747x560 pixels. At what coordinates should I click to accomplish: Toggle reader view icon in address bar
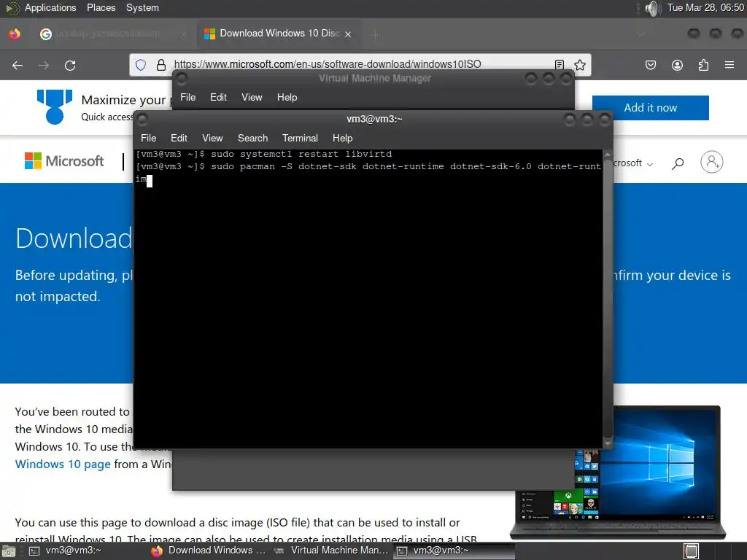click(x=560, y=65)
